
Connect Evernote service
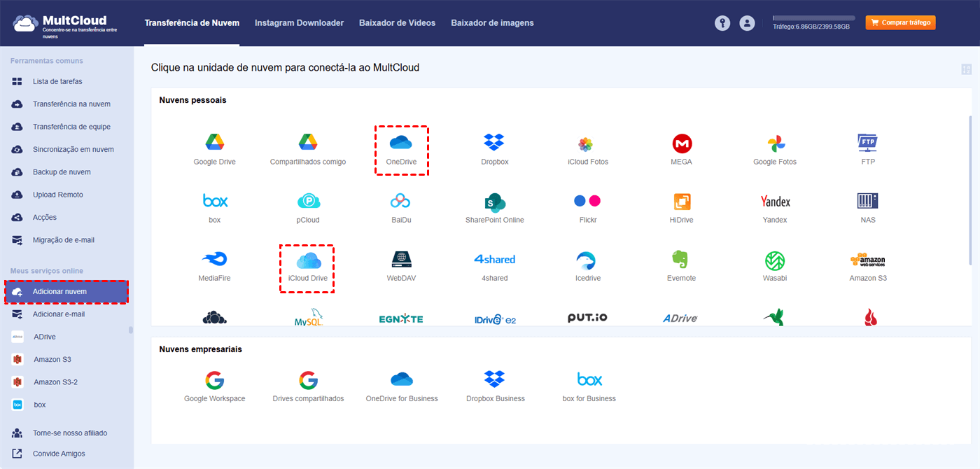[682, 266]
